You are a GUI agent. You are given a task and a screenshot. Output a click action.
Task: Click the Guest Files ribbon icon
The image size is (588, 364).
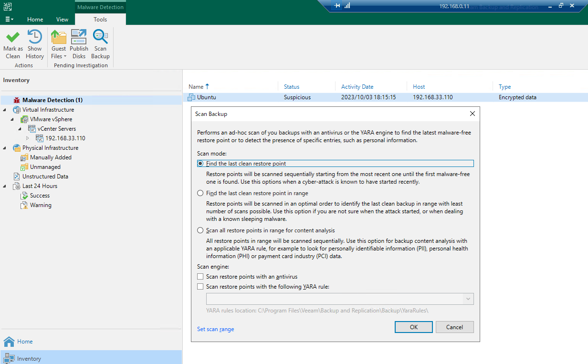[x=59, y=37]
